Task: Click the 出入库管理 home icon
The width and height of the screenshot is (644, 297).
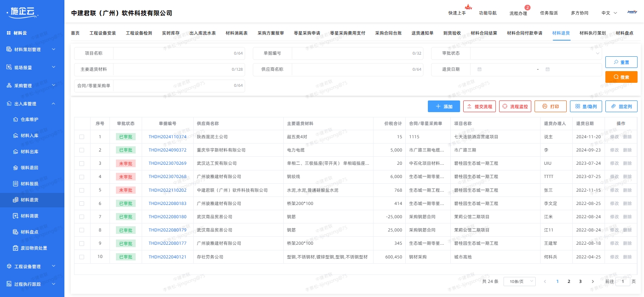Action: [9, 104]
